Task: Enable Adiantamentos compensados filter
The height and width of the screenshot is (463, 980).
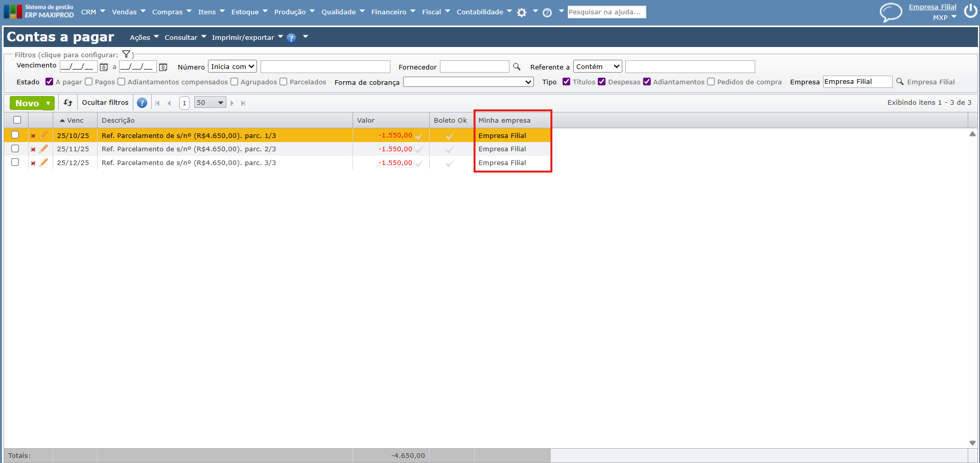Action: pos(122,82)
